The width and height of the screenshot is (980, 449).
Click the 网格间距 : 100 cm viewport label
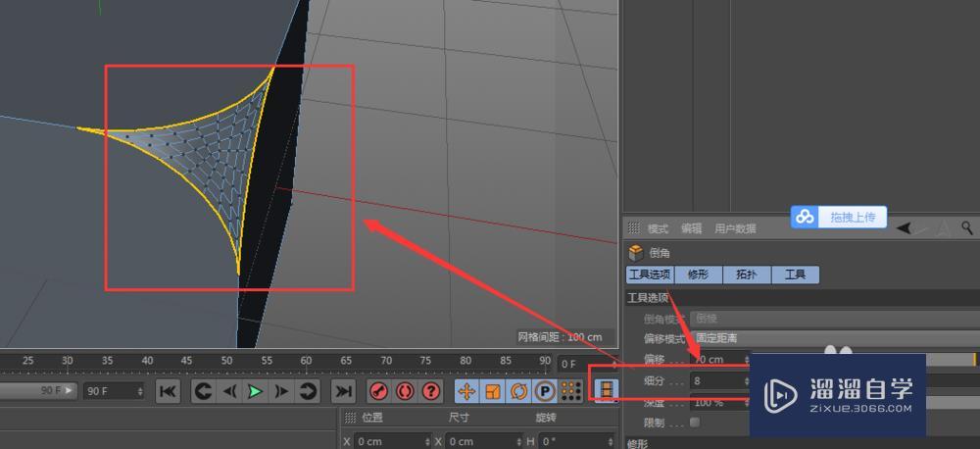(x=560, y=337)
